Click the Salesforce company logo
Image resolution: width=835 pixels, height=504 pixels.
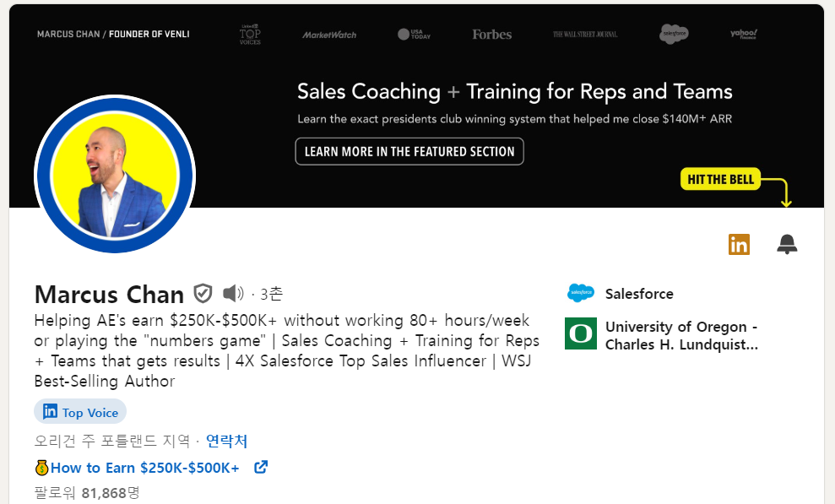[581, 293]
